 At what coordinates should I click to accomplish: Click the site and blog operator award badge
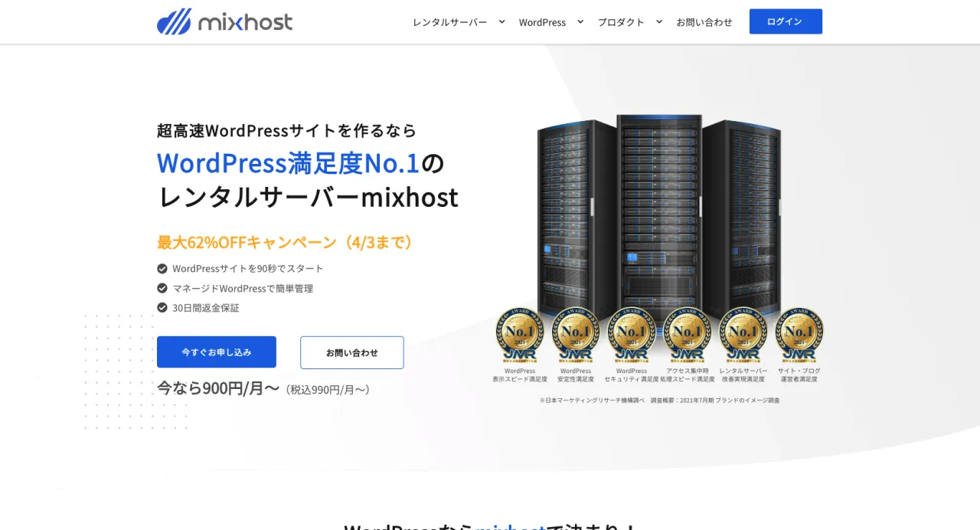tap(799, 335)
